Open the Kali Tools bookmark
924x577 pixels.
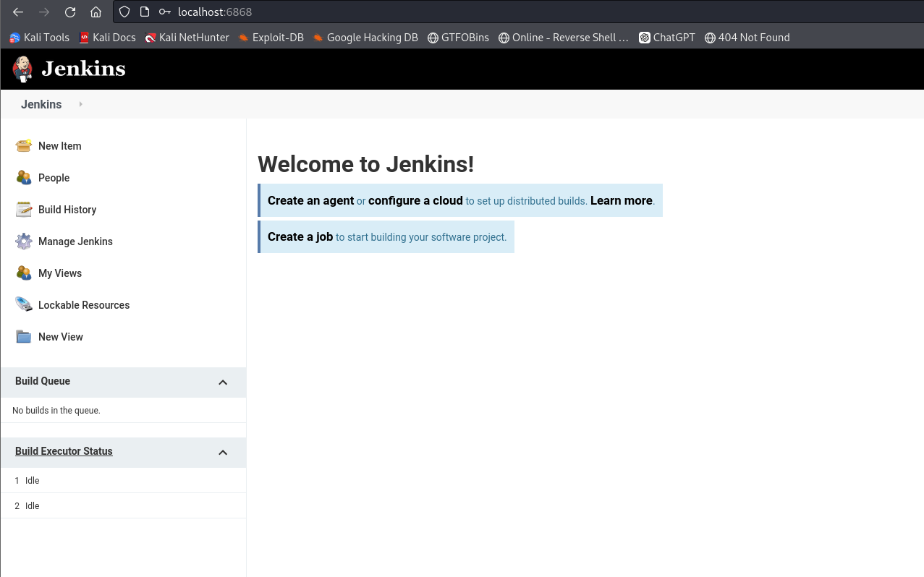(x=39, y=38)
